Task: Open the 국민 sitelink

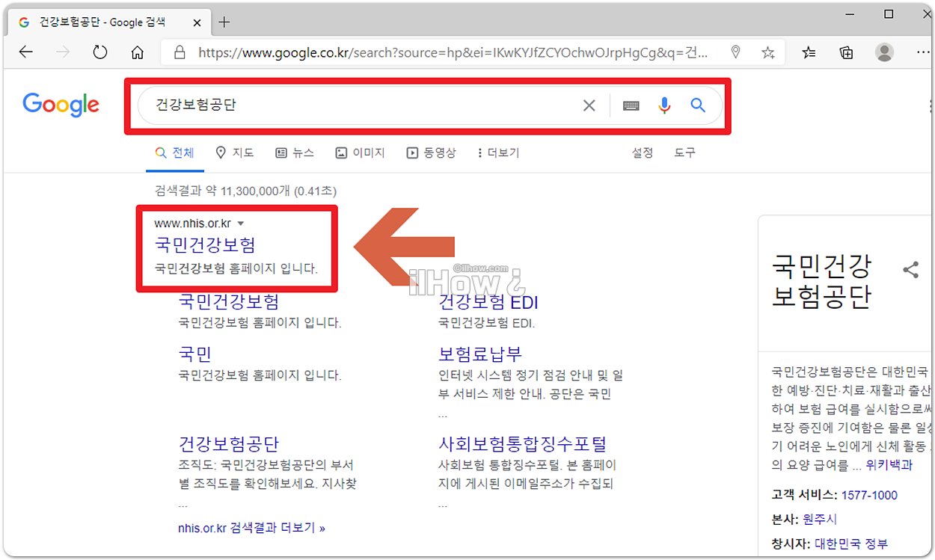Action: point(194,354)
